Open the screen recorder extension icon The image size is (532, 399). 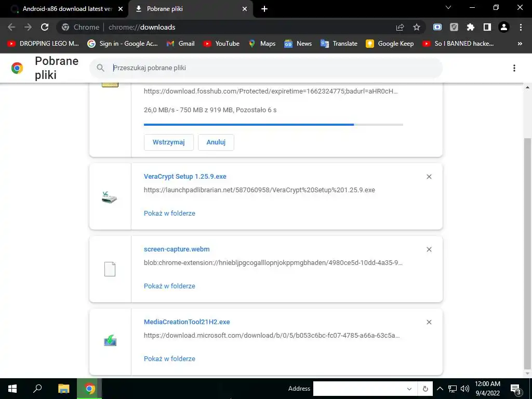point(437,27)
